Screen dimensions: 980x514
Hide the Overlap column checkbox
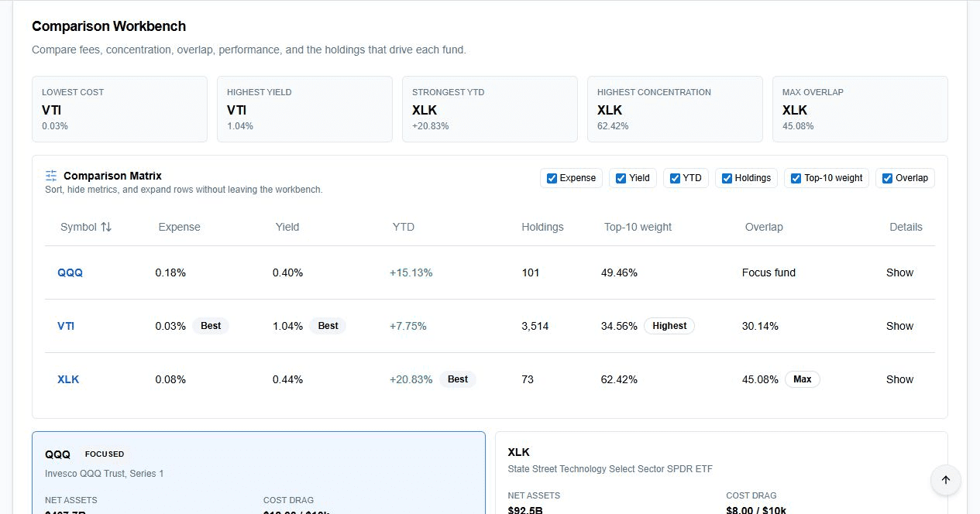point(887,178)
